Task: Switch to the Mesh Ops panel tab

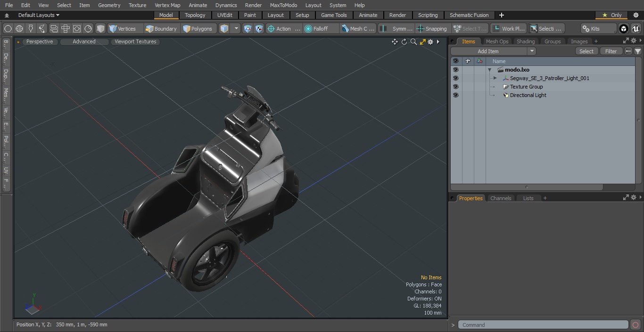Action: 497,41
